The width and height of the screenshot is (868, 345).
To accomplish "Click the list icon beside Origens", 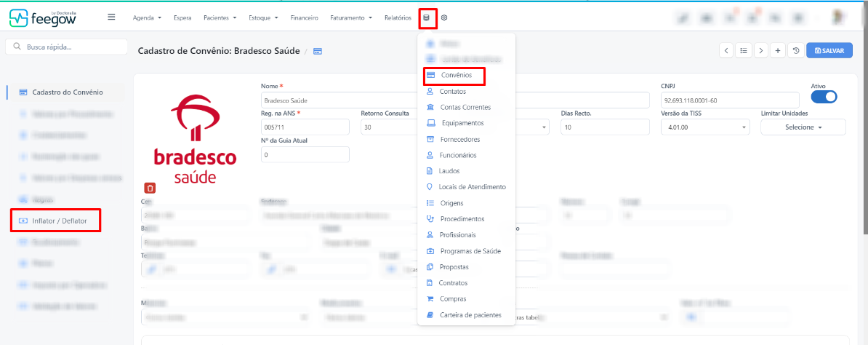I will pos(430,203).
